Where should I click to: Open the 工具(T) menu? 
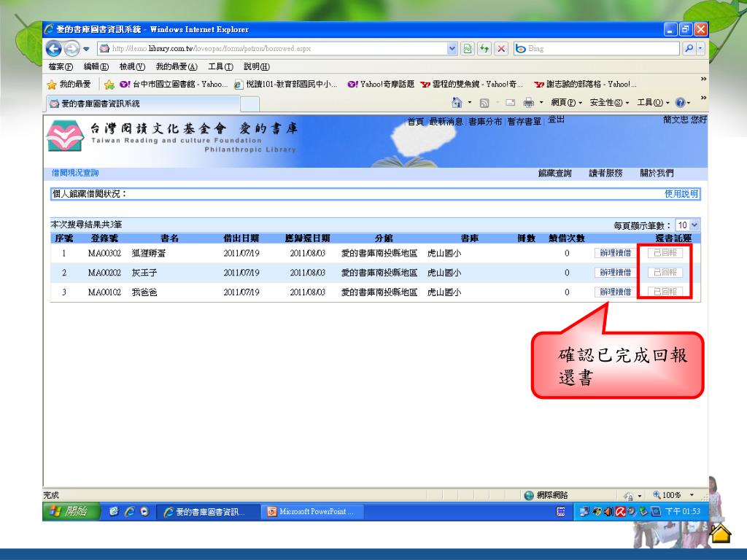220,66
